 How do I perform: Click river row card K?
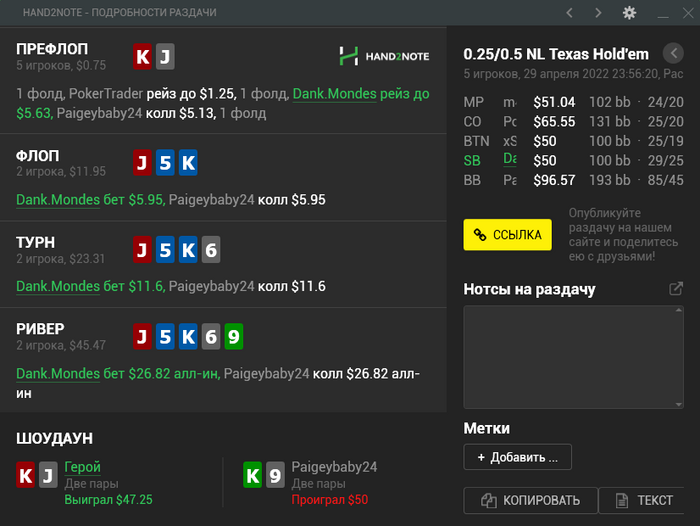188,336
